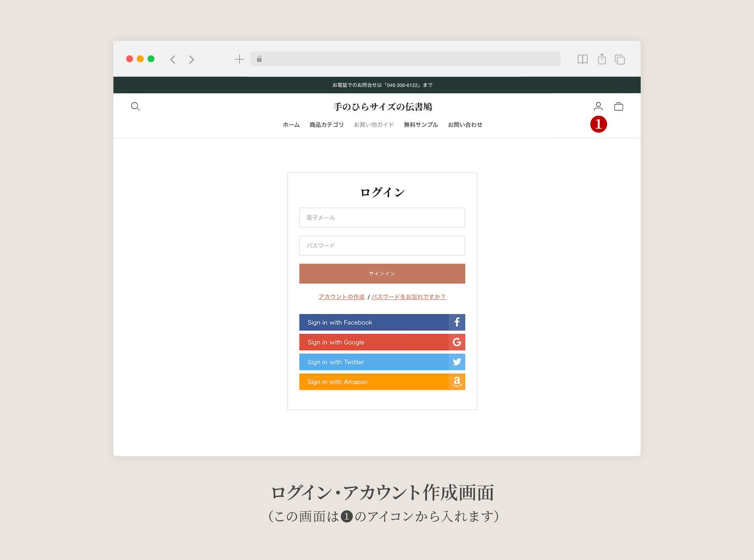Image resolution: width=754 pixels, height=560 pixels.
Task: Maximize window with green button
Action: coord(151,59)
